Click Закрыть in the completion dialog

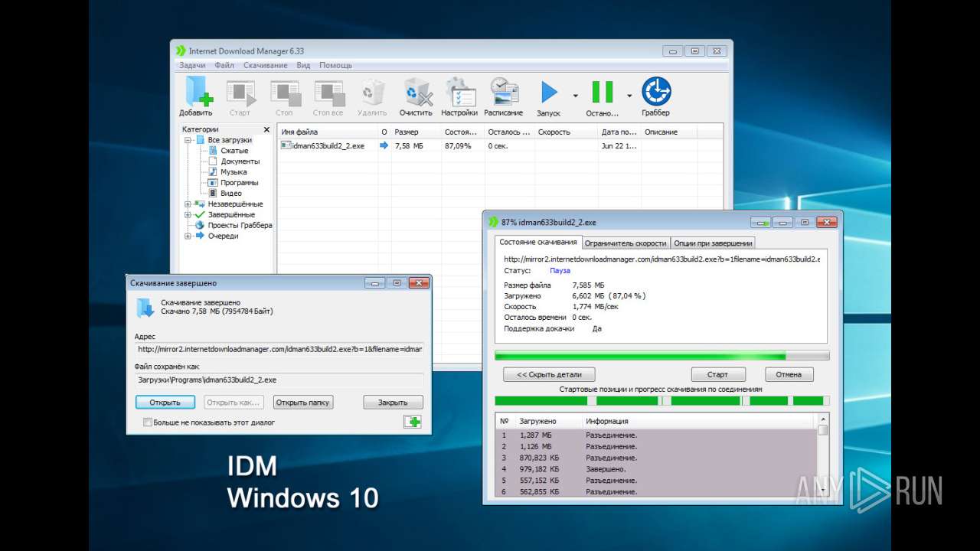coord(393,403)
